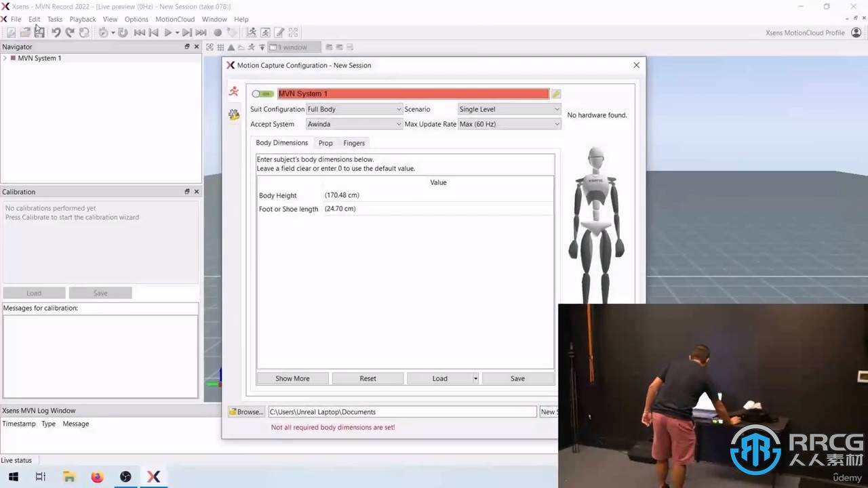Click the grid icon in viewport toolbar
Image resolution: width=868 pixels, height=488 pixels.
220,47
